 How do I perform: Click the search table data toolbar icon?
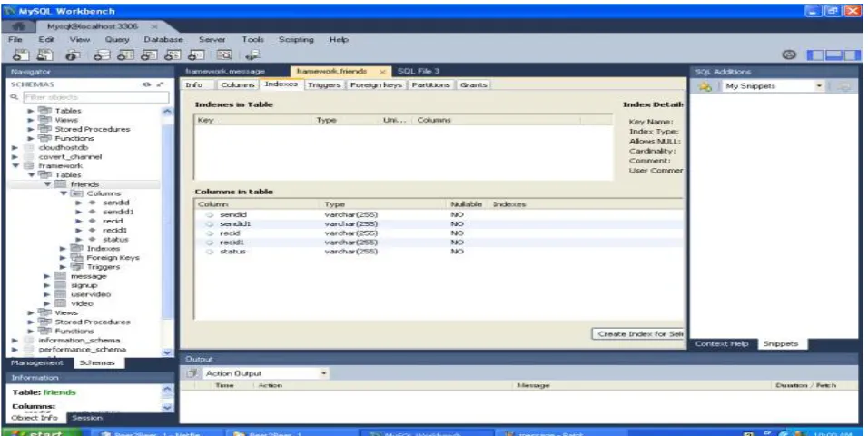(x=224, y=54)
